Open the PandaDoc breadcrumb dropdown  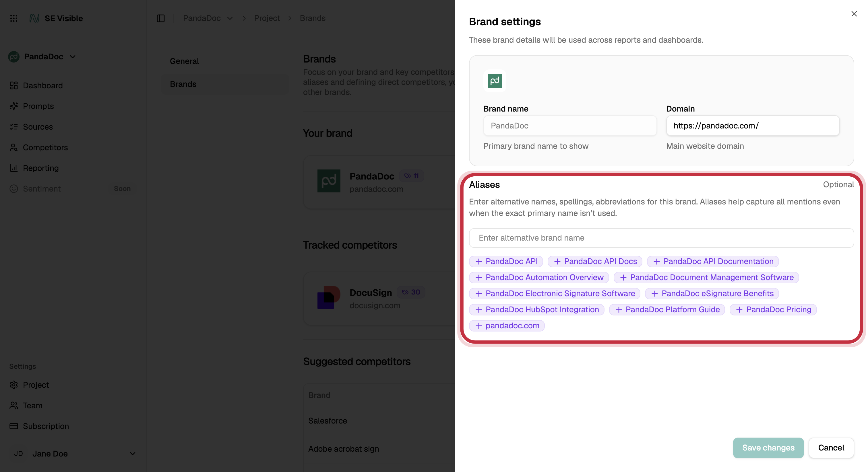(230, 18)
